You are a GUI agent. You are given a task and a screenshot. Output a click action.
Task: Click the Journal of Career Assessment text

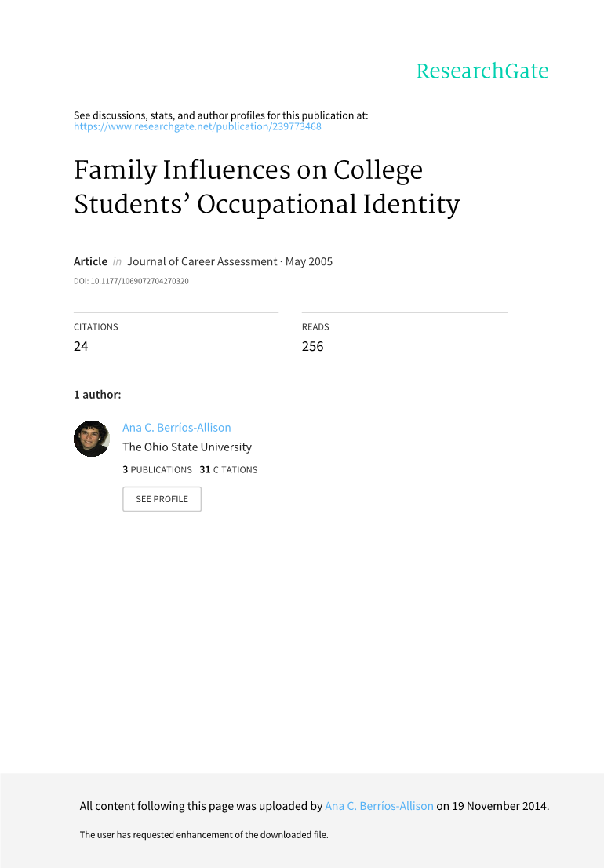[x=202, y=261]
